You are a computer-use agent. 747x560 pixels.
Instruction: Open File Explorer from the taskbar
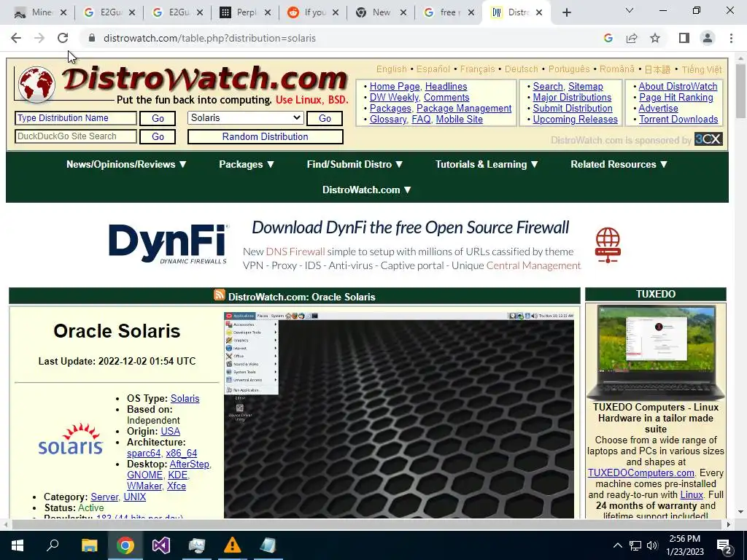click(x=89, y=545)
